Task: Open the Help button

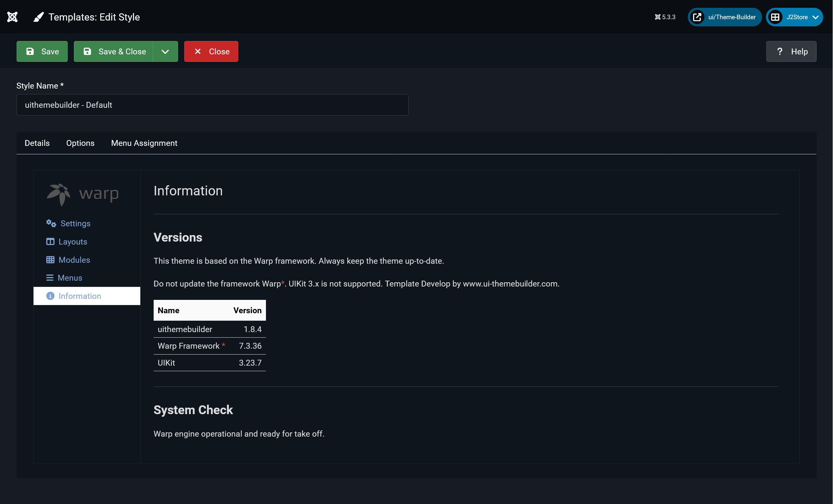Action: pyautogui.click(x=791, y=51)
